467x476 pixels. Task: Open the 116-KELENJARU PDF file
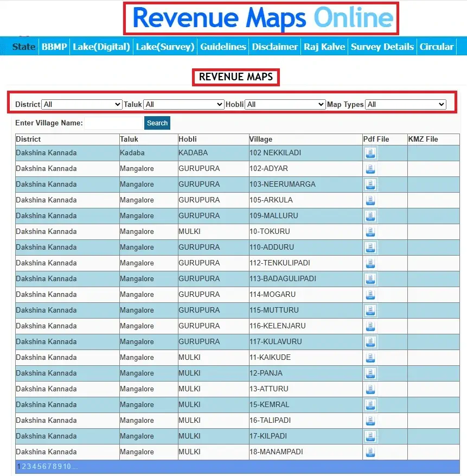click(370, 326)
